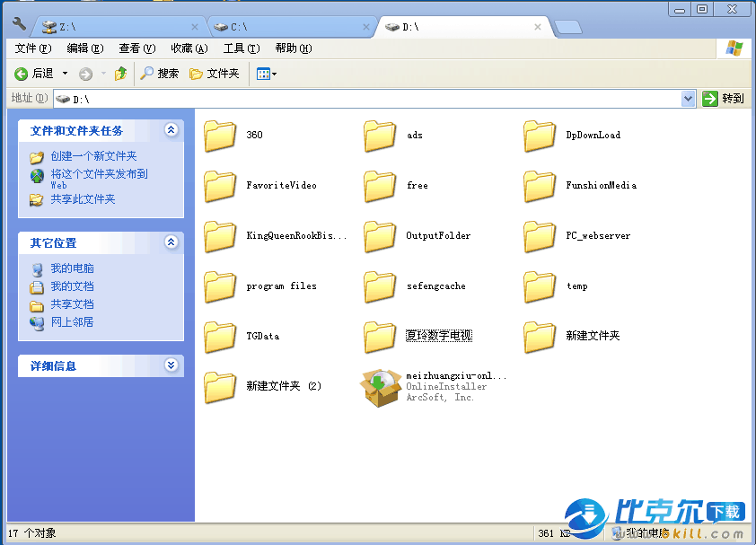Screen dimensions: 756x545
Task: Click the Up folder toolbar icon
Action: pos(120,74)
